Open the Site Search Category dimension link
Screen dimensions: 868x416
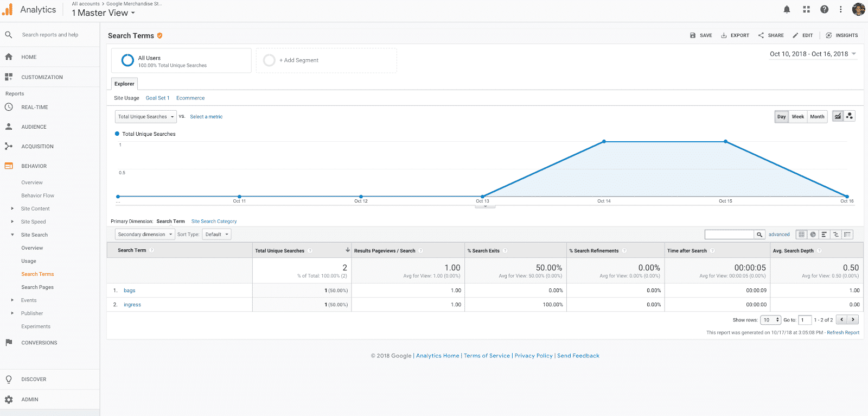coord(214,222)
